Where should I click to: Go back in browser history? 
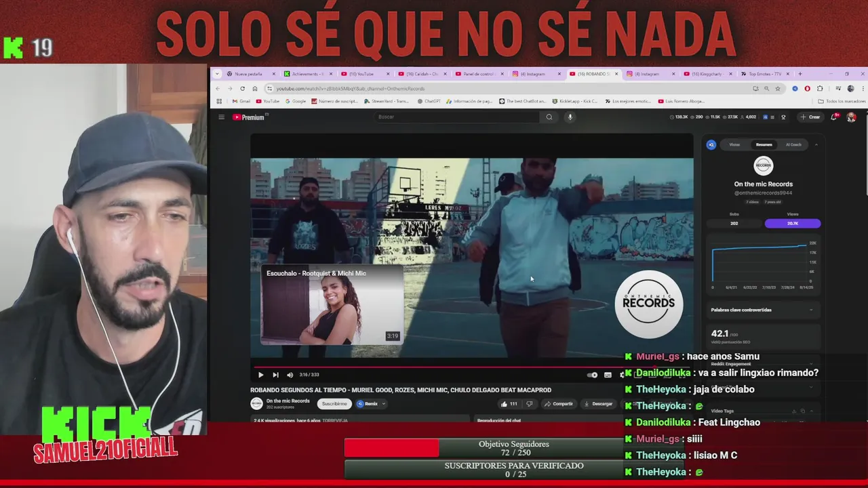[218, 89]
